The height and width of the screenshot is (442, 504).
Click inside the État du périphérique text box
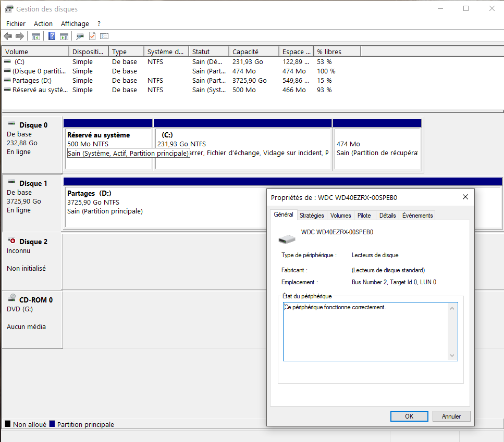pos(370,332)
